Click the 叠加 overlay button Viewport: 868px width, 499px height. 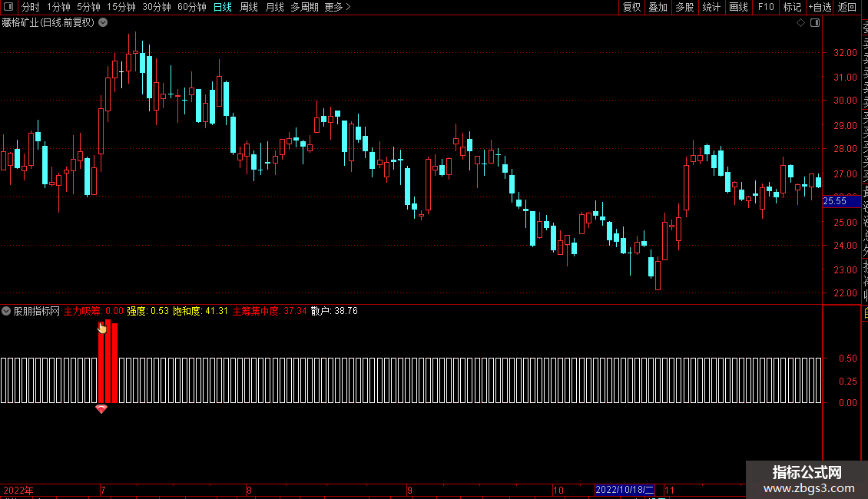658,7
